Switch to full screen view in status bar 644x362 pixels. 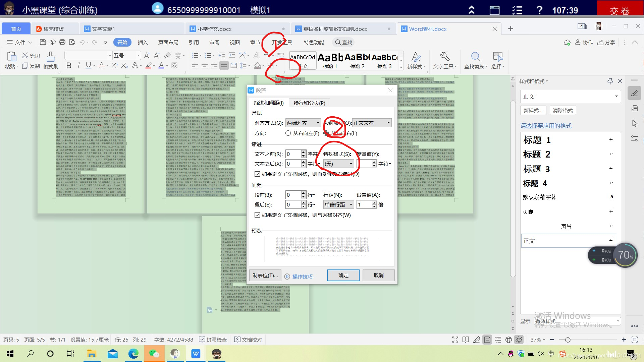click(455, 340)
